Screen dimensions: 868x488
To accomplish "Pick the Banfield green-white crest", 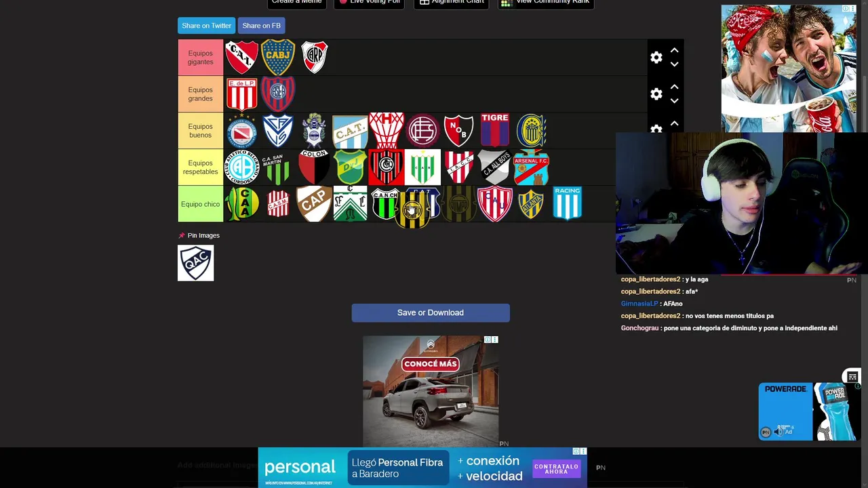I will [x=422, y=167].
